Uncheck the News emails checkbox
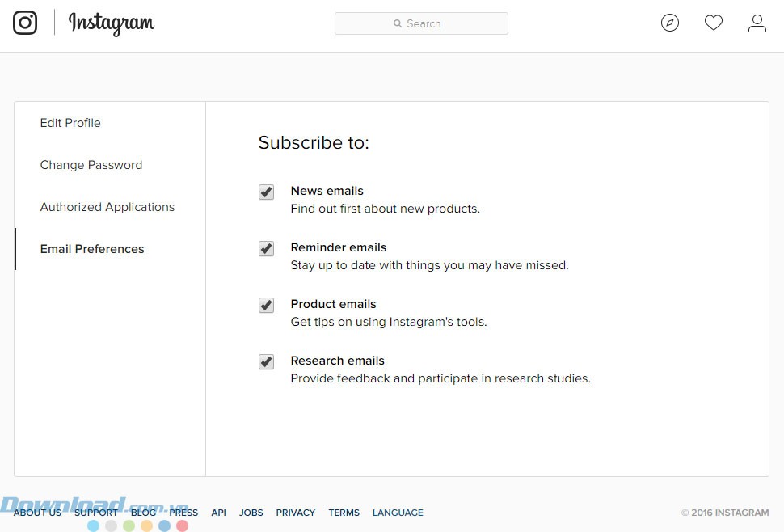This screenshot has width=784, height=532. 266,192
